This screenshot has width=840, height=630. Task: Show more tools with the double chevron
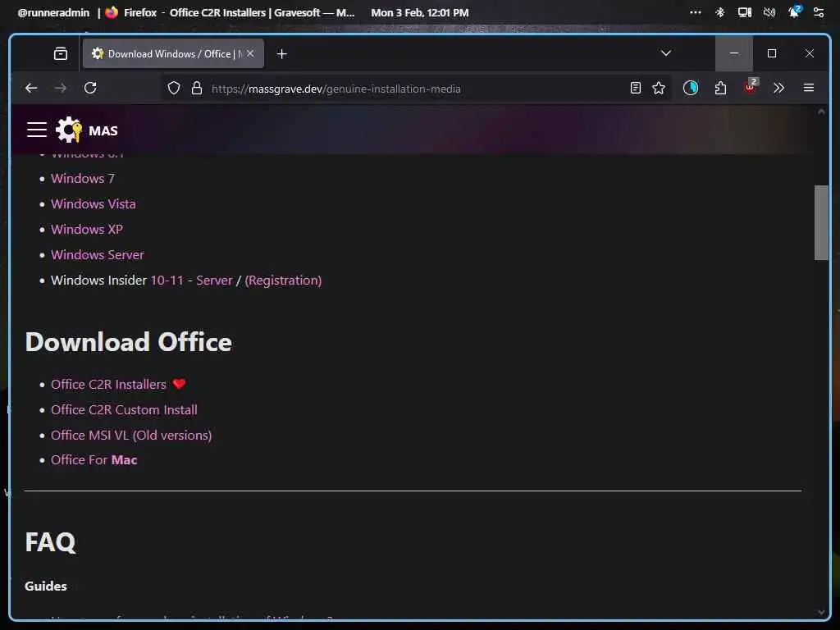779,88
